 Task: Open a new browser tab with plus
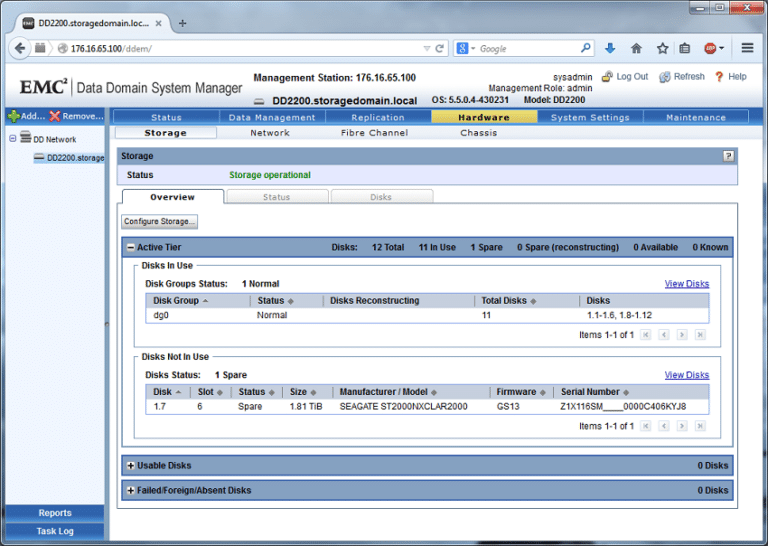(182, 23)
